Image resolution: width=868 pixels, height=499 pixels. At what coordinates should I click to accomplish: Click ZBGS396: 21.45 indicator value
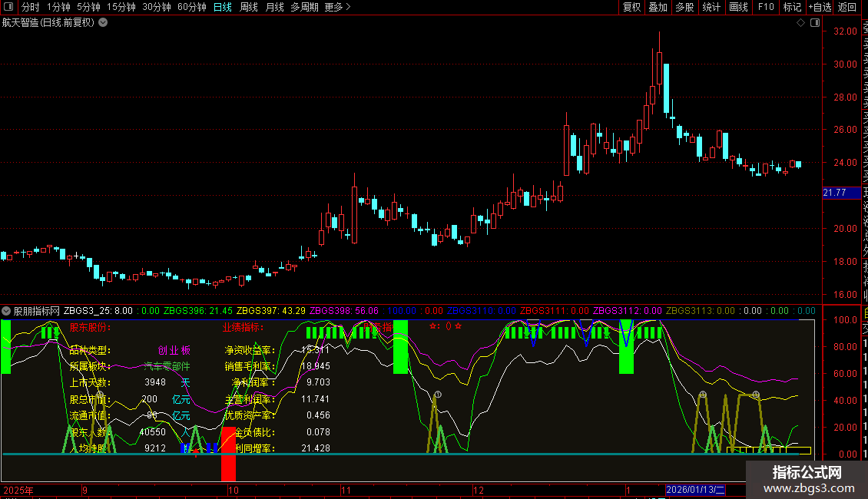[198, 311]
